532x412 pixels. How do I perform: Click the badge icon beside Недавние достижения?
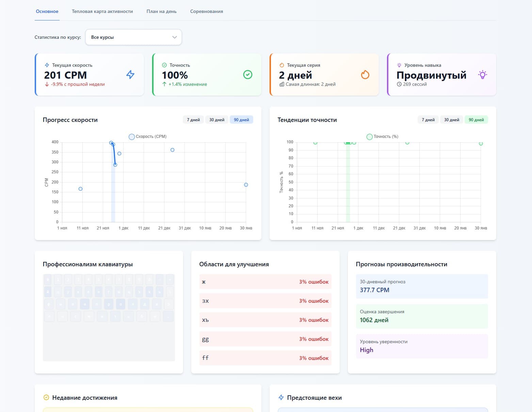tap(46, 397)
